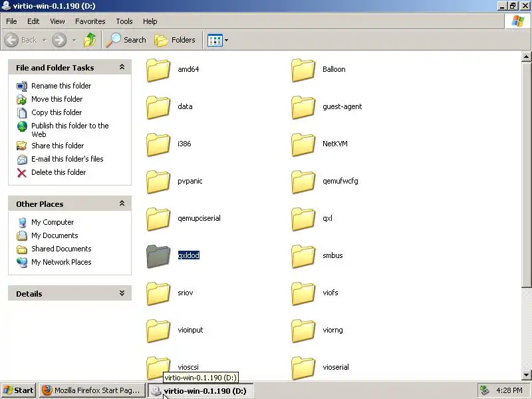Image resolution: width=532 pixels, height=399 pixels.
Task: Click the highlighted qxldod folder icon
Action: (158, 257)
